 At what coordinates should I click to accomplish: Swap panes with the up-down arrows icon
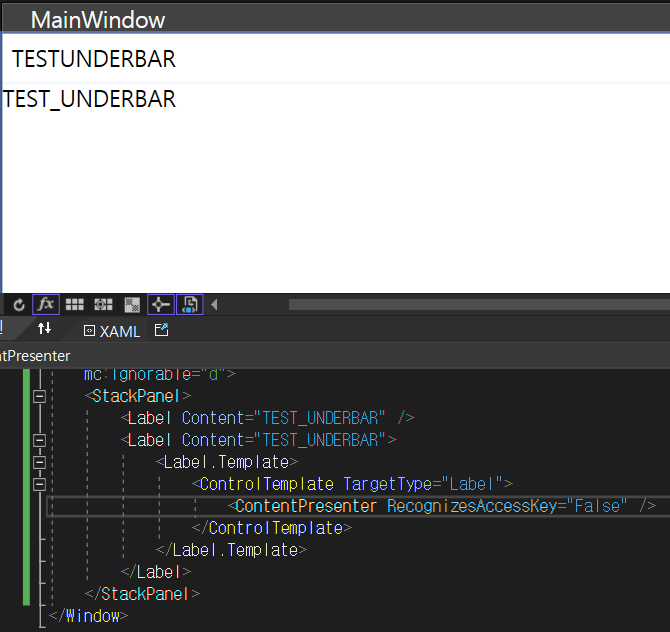coord(44,329)
